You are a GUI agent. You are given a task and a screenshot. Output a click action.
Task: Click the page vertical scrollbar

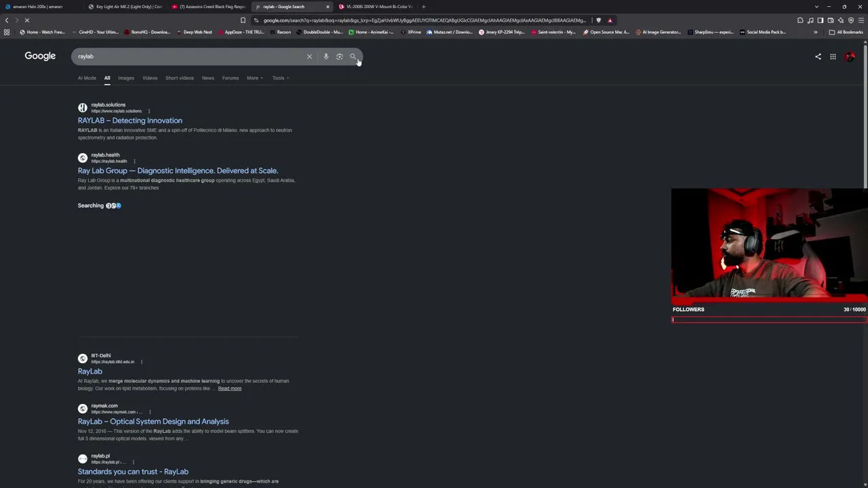865,115
